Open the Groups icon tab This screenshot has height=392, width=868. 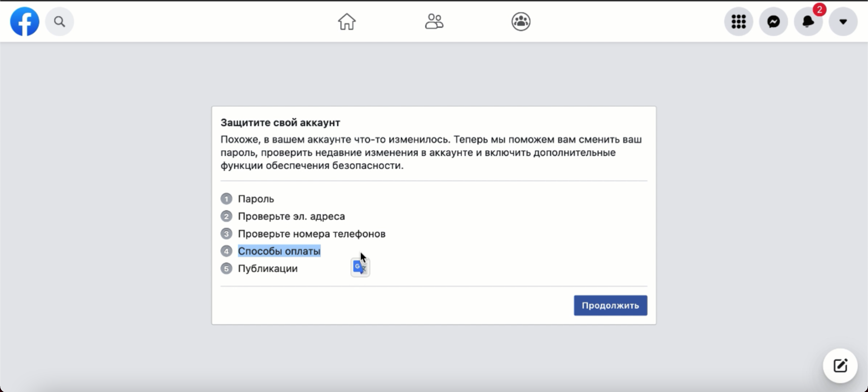[521, 22]
